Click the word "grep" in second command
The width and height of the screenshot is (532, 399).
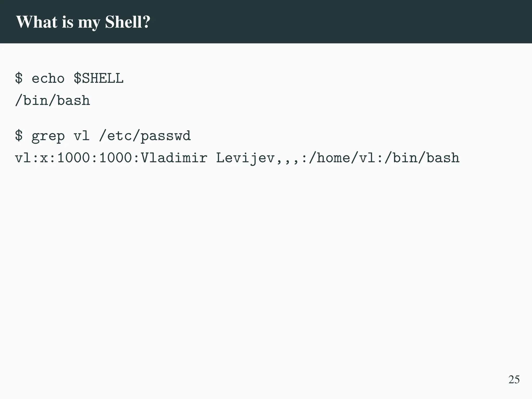(48, 136)
